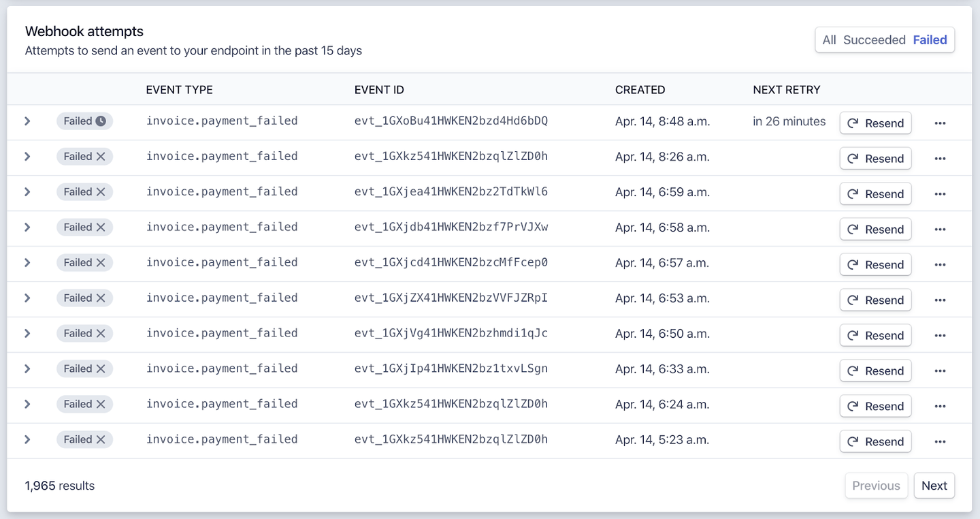Screen dimensions: 980x519
Task: Expand the 6:24 a.m. webhook attempt row
Action: (x=27, y=404)
